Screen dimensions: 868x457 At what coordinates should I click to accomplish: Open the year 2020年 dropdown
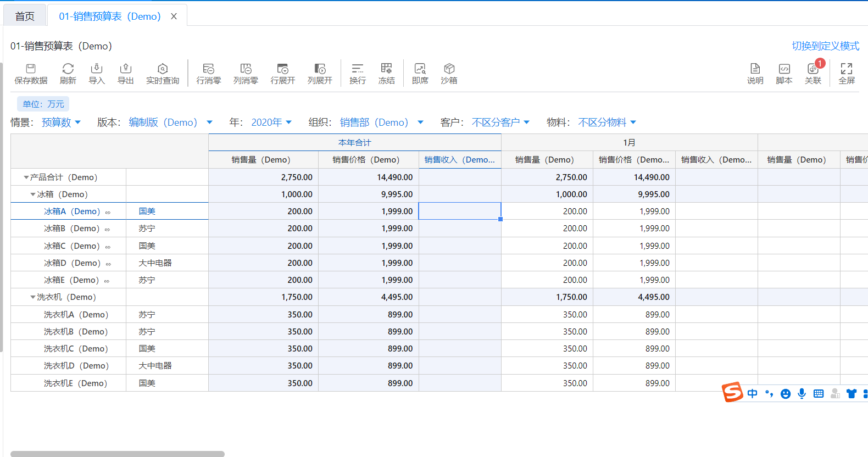(271, 122)
